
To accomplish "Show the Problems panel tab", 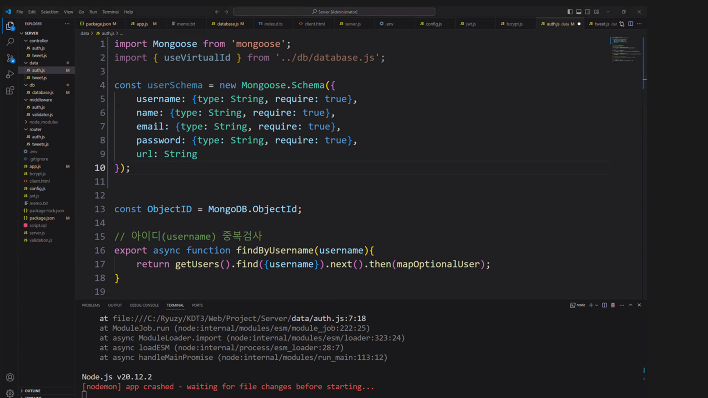I will coord(91,305).
